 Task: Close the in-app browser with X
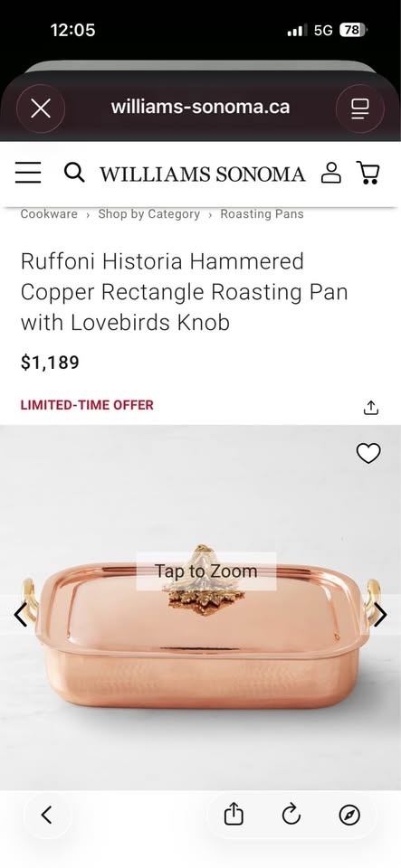point(41,108)
